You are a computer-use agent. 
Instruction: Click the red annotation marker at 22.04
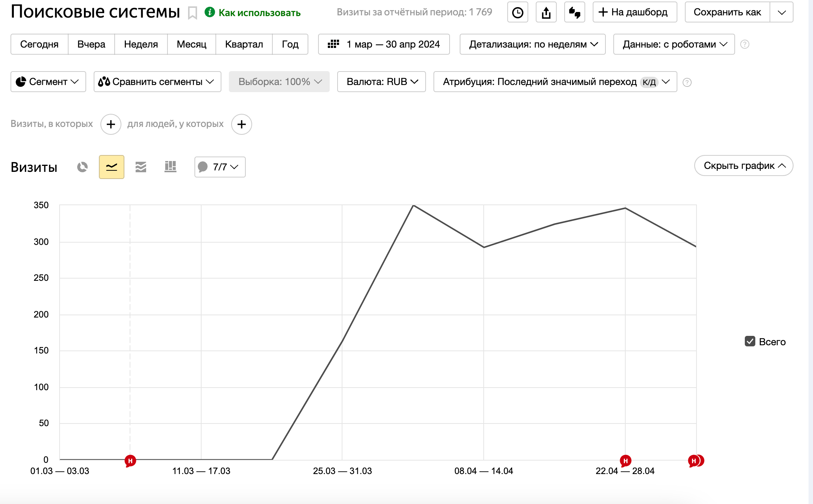coord(625,461)
